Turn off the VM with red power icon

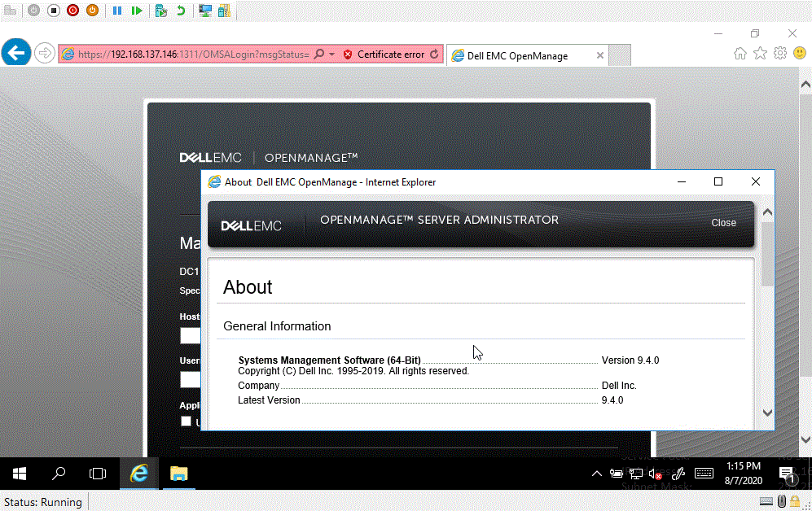pos(72,10)
